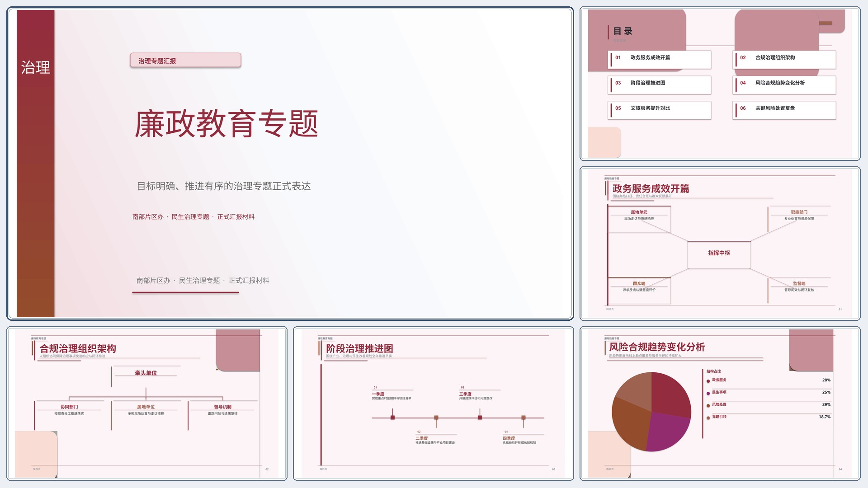Click contents entry 02 合规治理组织架构
868x488 pixels.
[784, 59]
